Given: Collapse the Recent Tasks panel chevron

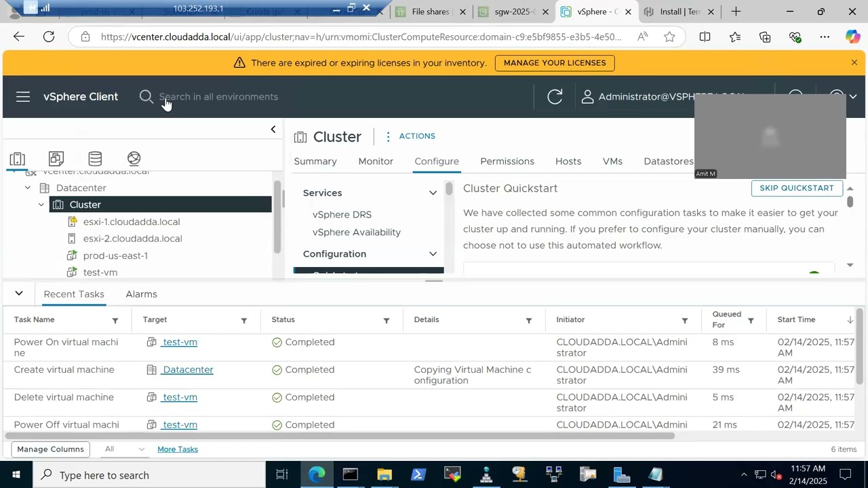Looking at the screenshot, I should pos(19,293).
